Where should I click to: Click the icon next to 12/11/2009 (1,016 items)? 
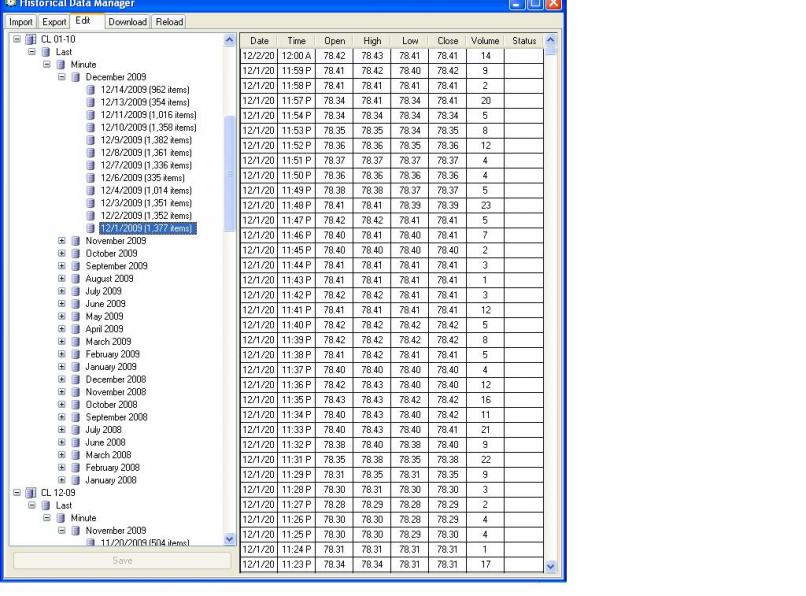pyautogui.click(x=90, y=115)
